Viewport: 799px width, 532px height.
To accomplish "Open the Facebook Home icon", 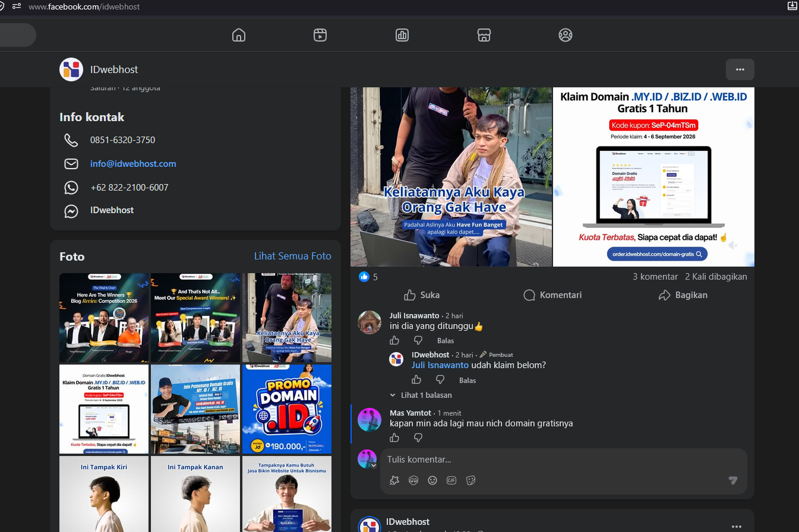I will click(x=239, y=35).
